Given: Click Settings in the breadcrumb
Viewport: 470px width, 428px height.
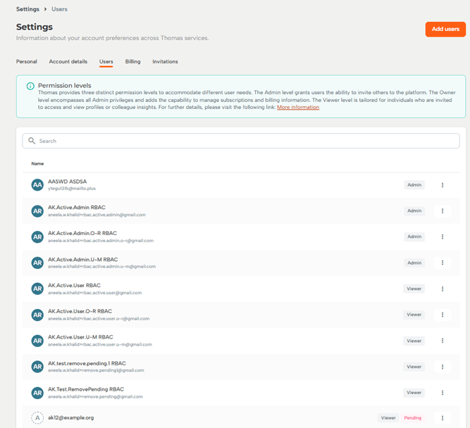Looking at the screenshot, I should 28,9.
